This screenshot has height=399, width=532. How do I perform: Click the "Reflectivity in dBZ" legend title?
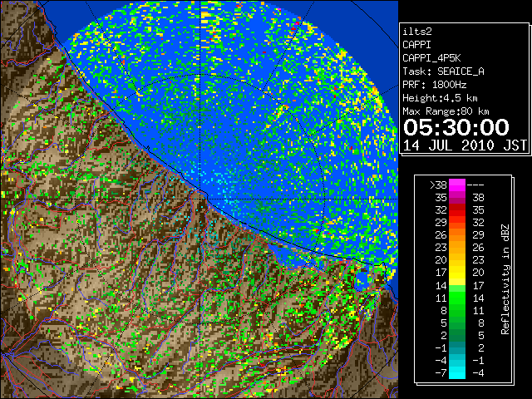tap(505, 279)
